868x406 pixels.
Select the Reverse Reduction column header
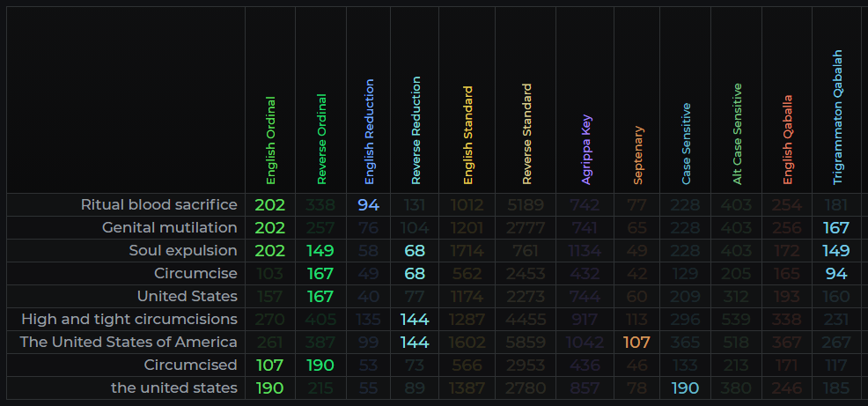[x=416, y=130]
